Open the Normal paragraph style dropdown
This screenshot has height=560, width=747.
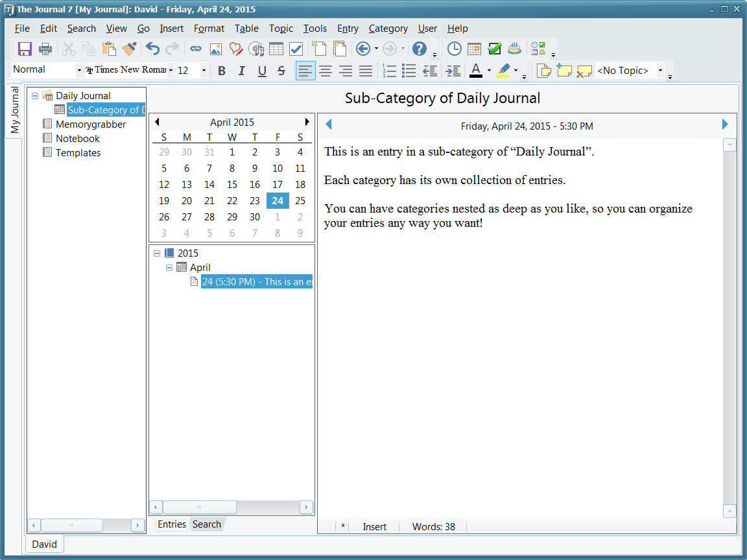point(79,70)
